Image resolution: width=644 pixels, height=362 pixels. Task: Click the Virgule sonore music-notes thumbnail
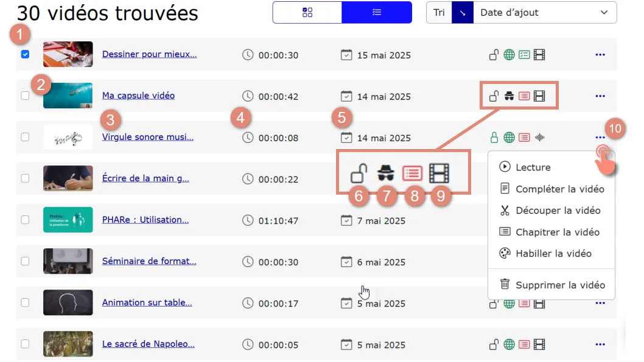(x=68, y=137)
